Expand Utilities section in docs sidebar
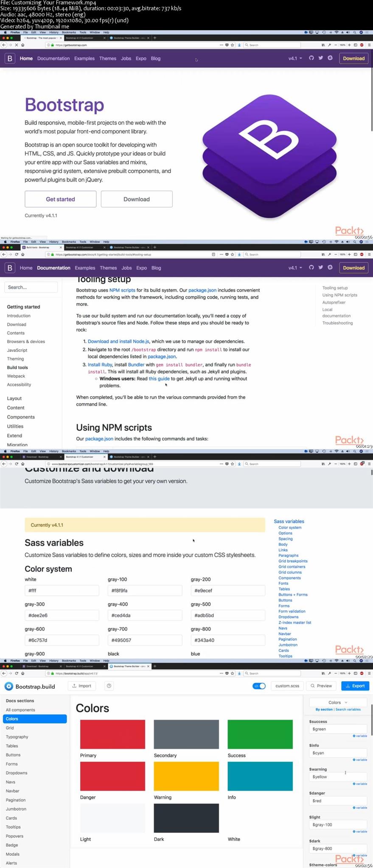Screen dimensions: 373x868 [x=15, y=426]
